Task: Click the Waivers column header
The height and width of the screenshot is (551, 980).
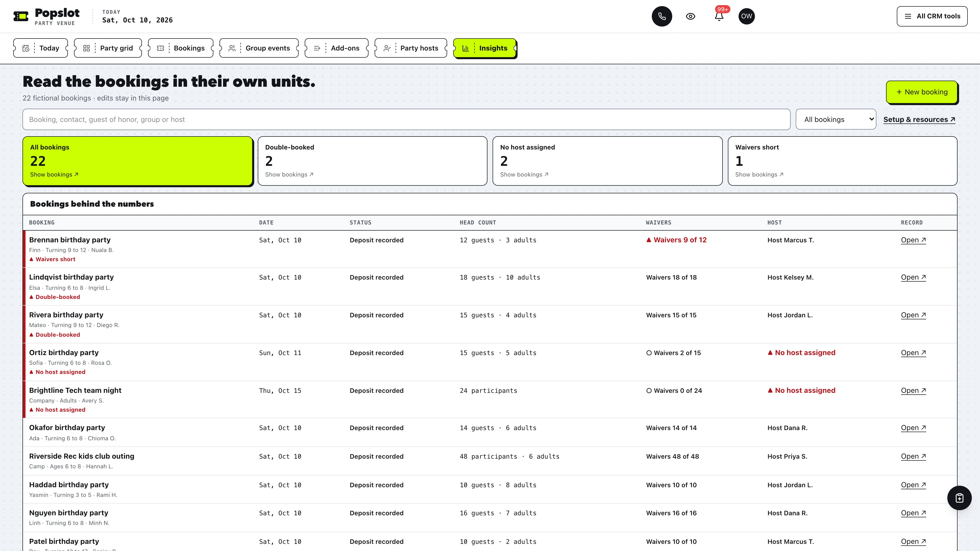Action: pos(658,222)
